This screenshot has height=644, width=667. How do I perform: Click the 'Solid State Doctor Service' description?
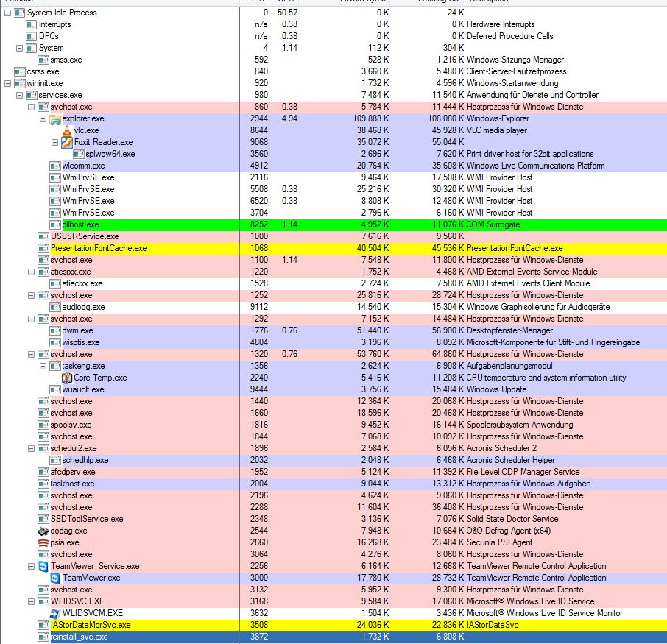coord(512,519)
